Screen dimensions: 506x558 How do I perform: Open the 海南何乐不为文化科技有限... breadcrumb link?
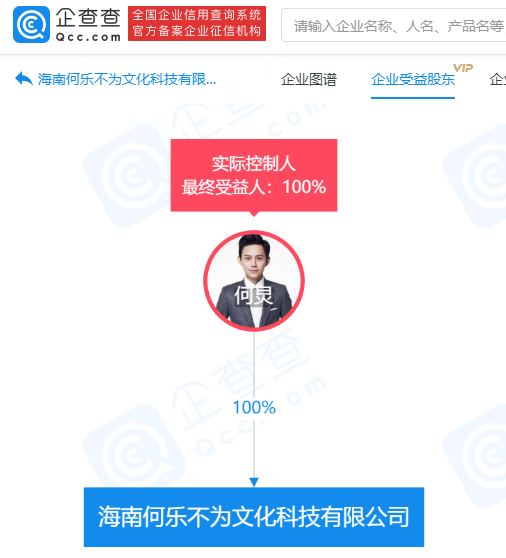tap(127, 79)
